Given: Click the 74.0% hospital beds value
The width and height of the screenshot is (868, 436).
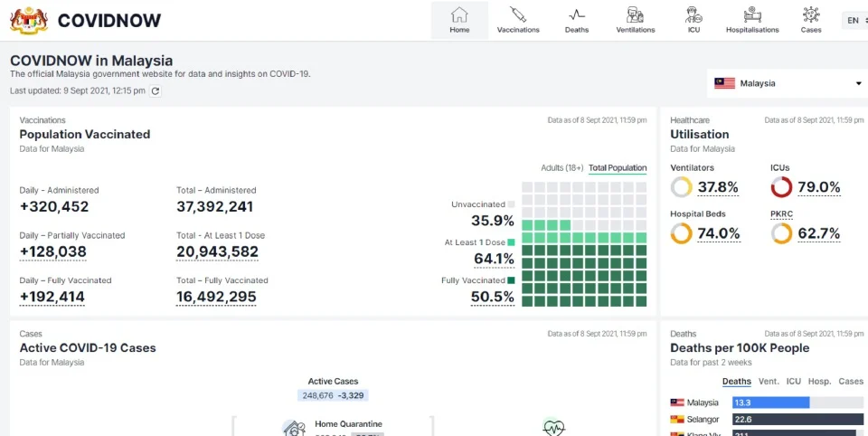Looking at the screenshot, I should click(x=719, y=233).
